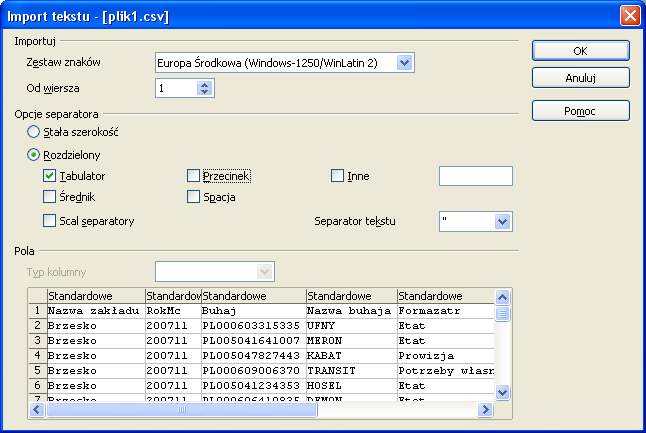Close the Import tekstu dialog

click(630, 16)
